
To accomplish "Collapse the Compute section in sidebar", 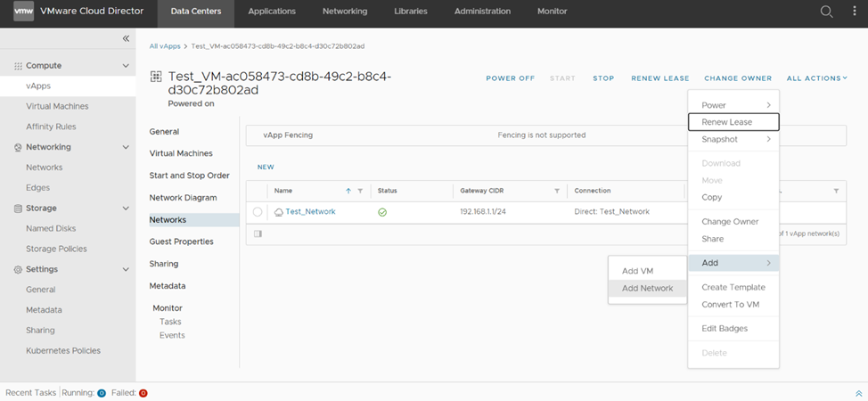I will pyautogui.click(x=126, y=66).
